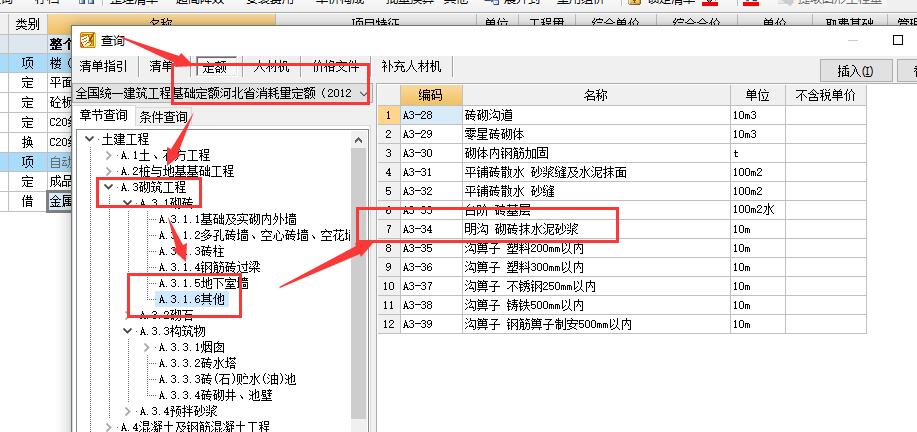Open the 清单 tab in query dialog

(x=161, y=66)
